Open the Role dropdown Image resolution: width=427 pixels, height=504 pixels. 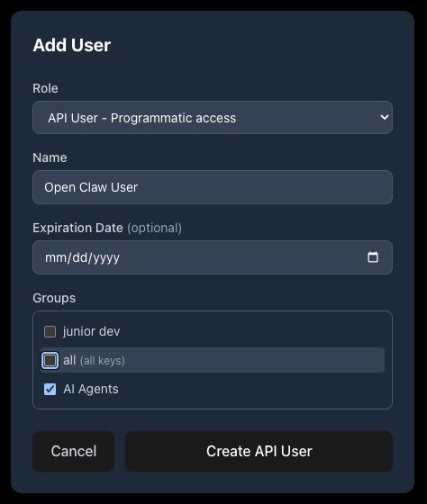tap(213, 118)
